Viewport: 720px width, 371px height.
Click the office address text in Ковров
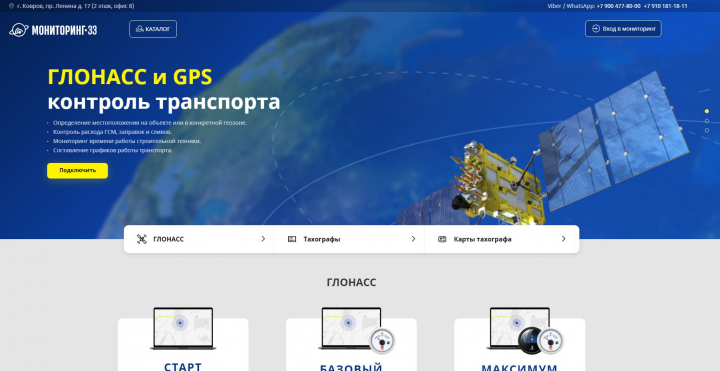(x=75, y=6)
